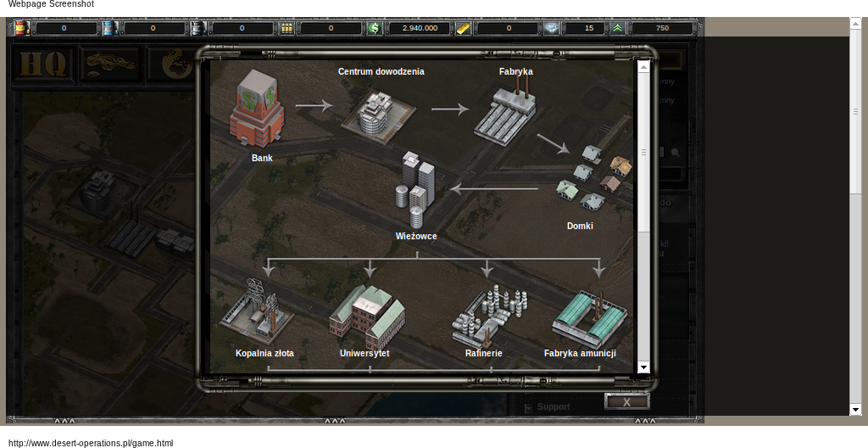This screenshot has height=448, width=868.
Task: Click the page scrollbar up arrow
Action: 856,23
